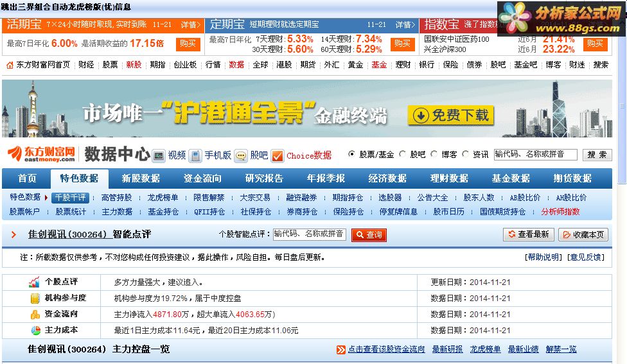Screen dimensions: 627x364
Task: Click the top search box 输代码、名称或拼音
Action: tap(535, 154)
